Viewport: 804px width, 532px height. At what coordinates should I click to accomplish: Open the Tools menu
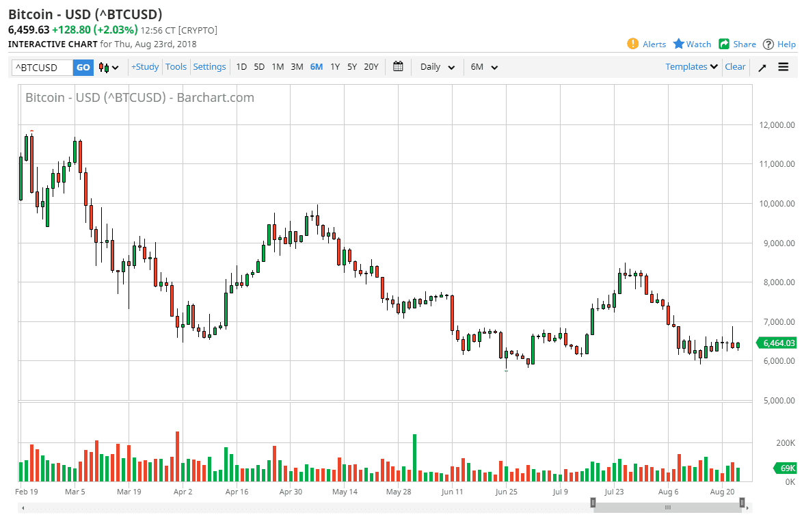click(x=176, y=66)
